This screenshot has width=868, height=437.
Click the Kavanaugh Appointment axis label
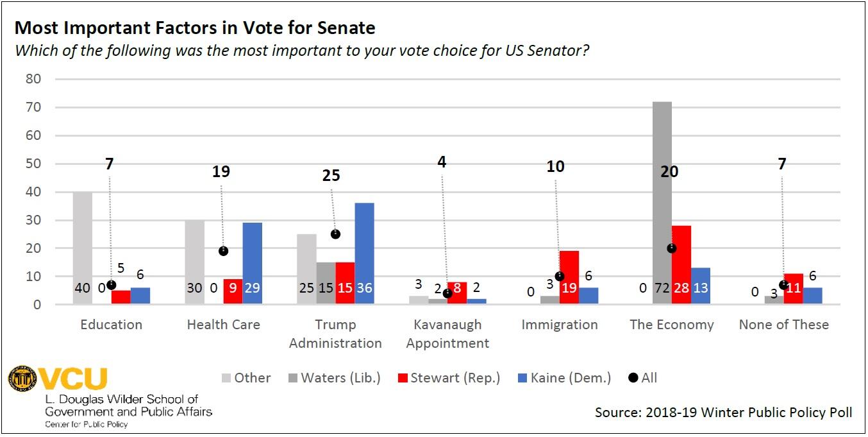click(x=447, y=334)
